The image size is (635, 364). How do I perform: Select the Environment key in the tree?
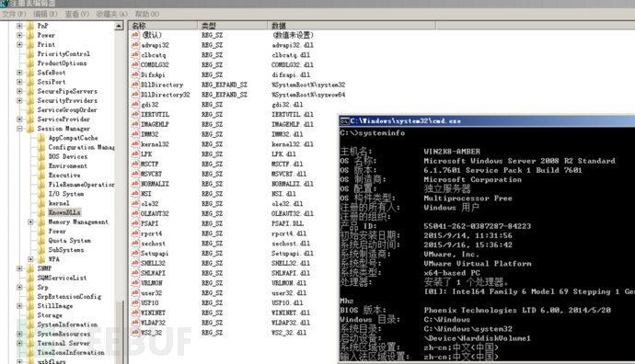click(67, 165)
